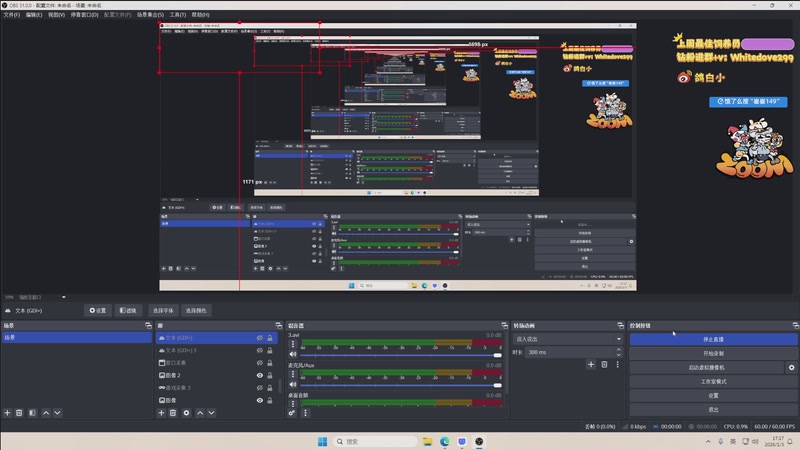800x450 pixels.
Task: Select the 场景 scene row
Action: 77,338
